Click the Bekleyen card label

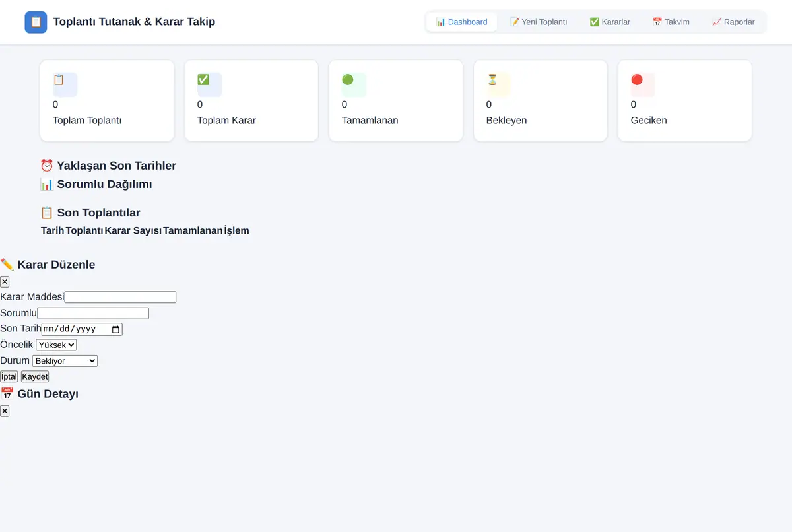[x=506, y=120]
